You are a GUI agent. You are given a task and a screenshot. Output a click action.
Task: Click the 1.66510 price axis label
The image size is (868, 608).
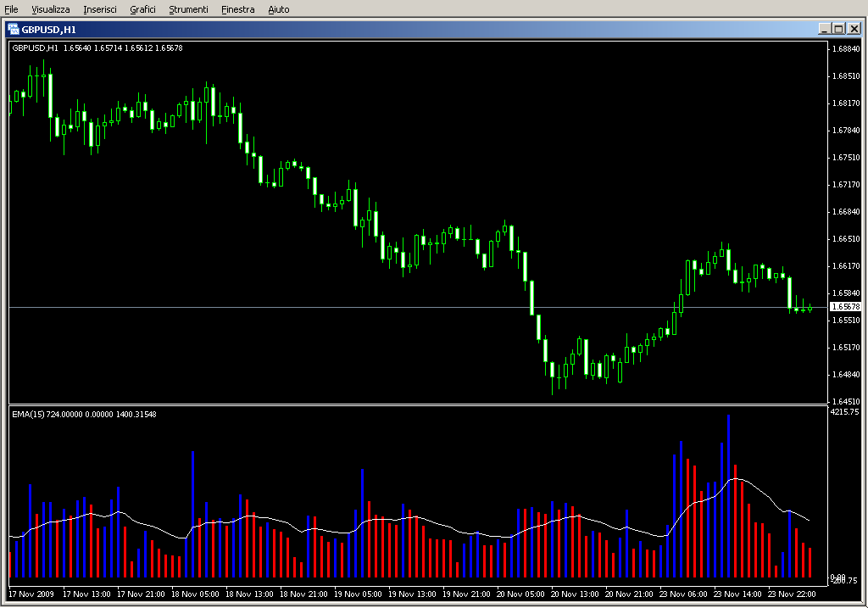[x=846, y=238]
